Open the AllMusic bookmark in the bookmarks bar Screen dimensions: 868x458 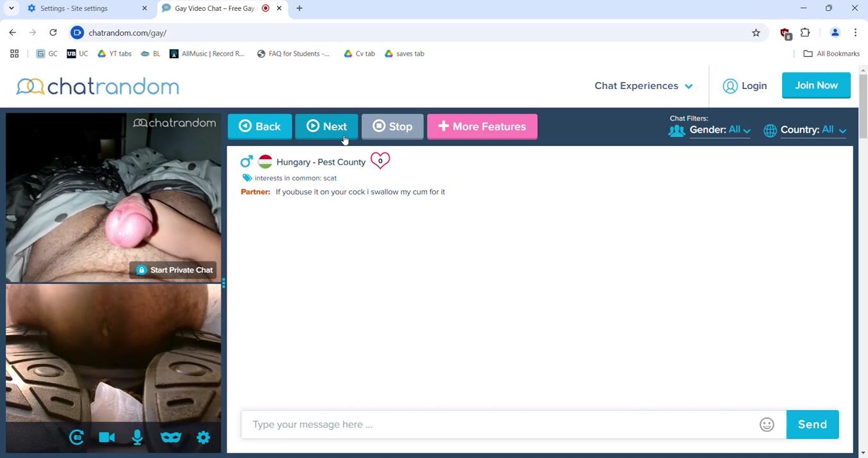pos(207,54)
